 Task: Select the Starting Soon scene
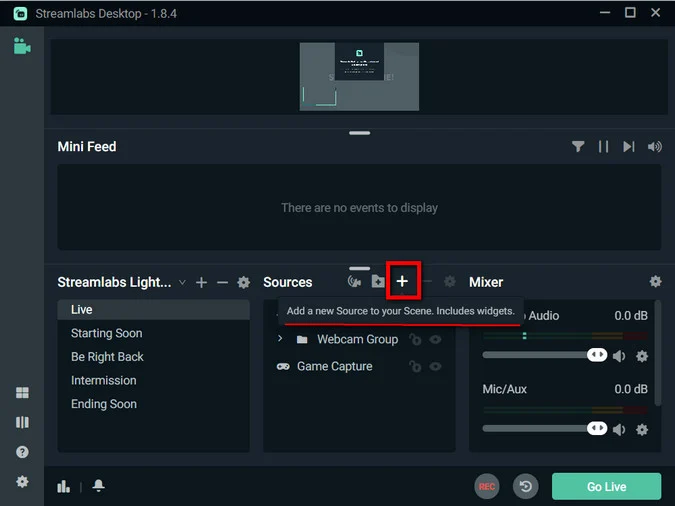click(153, 333)
